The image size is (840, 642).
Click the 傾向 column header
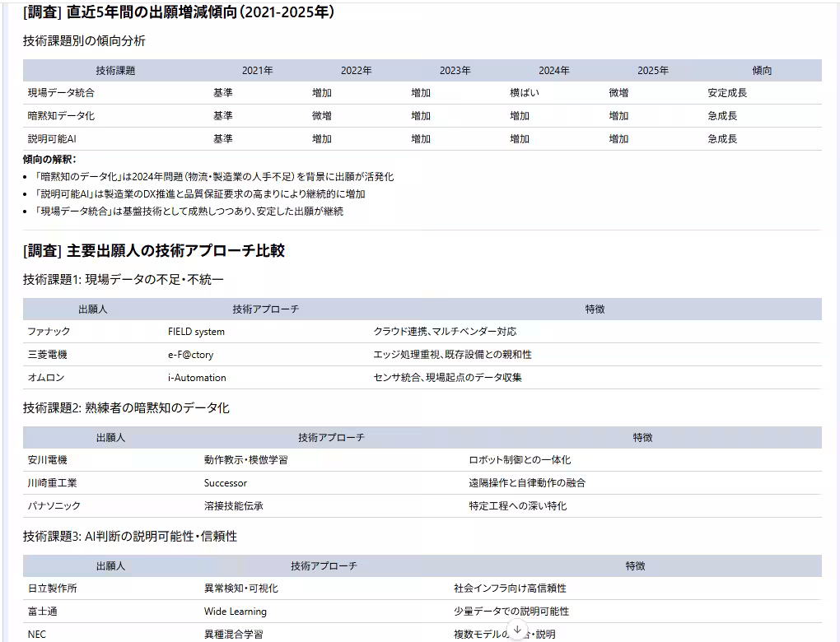(762, 71)
